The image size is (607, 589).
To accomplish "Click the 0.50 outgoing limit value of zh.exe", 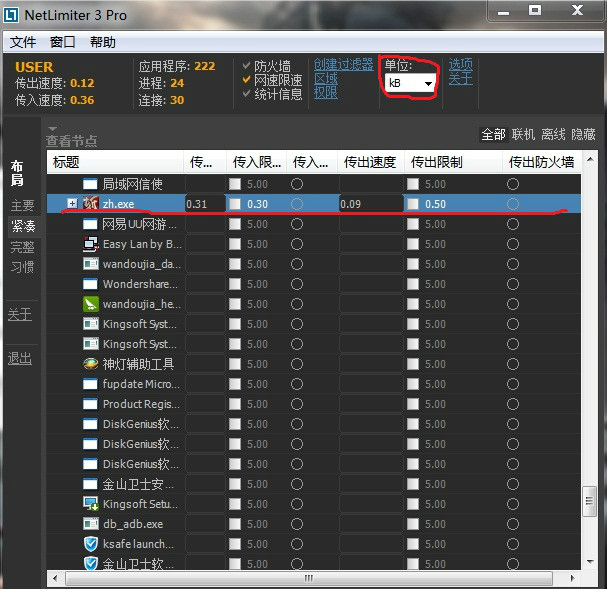I will pos(436,204).
